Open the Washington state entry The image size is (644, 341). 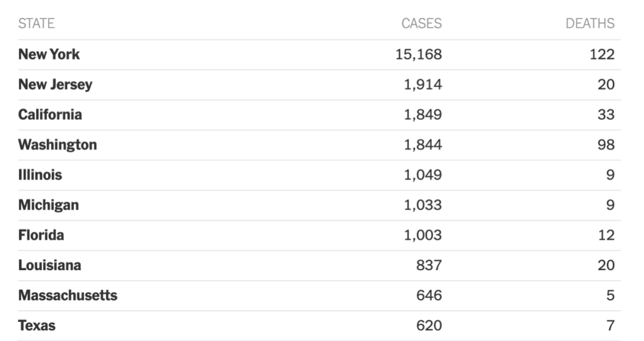57,145
